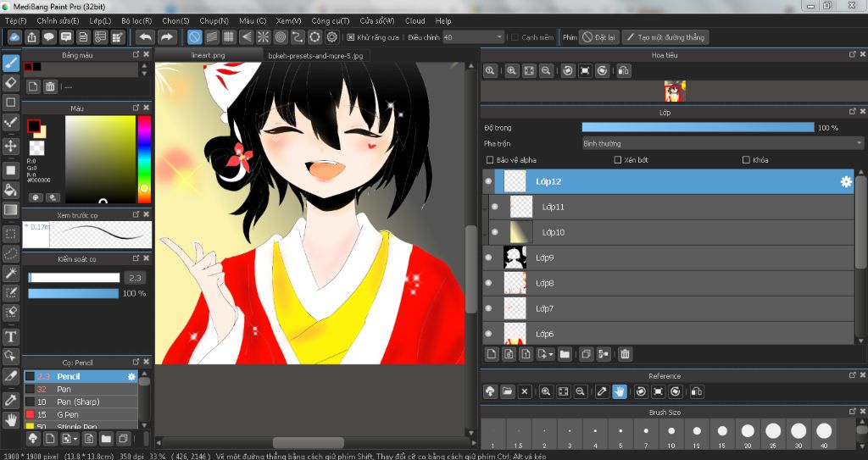Switch to the lineart.png tab

pos(209,55)
